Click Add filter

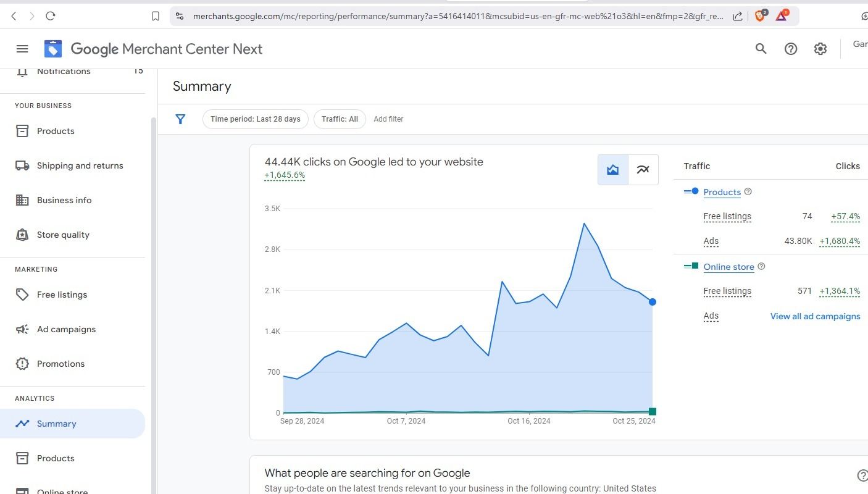point(388,119)
